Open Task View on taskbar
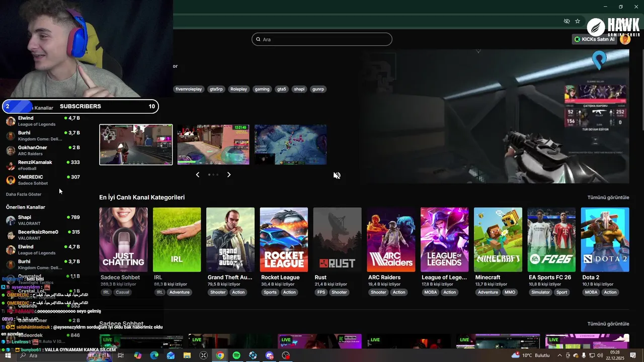This screenshot has height=362, width=644. [x=121, y=355]
